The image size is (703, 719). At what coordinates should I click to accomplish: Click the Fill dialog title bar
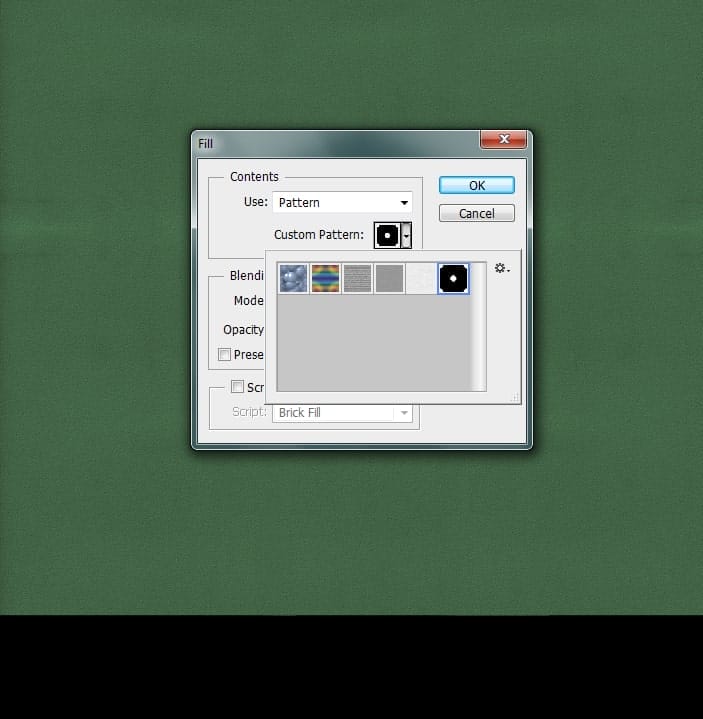pos(330,143)
